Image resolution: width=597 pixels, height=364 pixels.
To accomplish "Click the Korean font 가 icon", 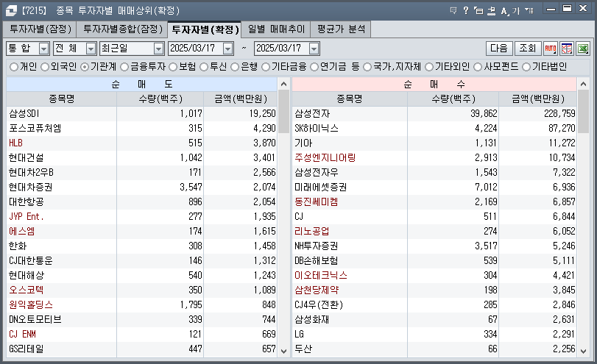I will point(516,10).
